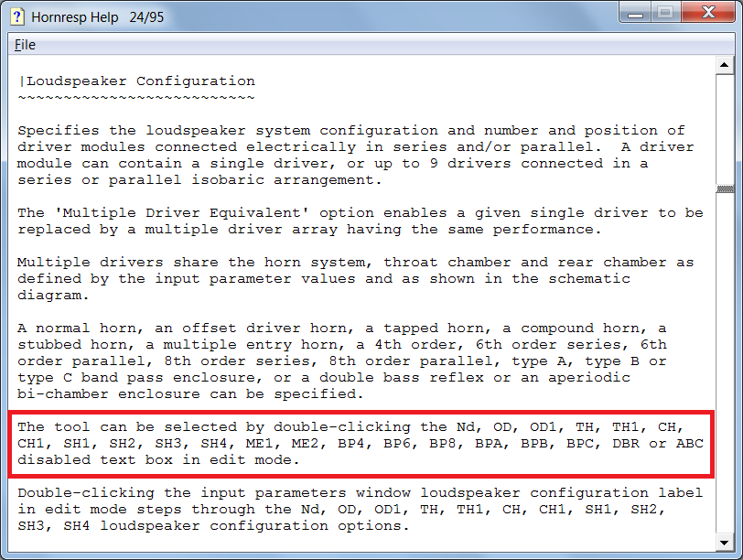Screen dimensions: 743x560
Task: Click the words 'tapped horn'
Action: click(433, 328)
